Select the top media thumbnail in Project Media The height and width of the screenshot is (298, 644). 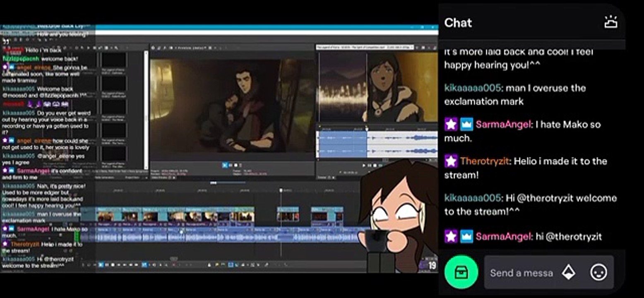(114, 60)
